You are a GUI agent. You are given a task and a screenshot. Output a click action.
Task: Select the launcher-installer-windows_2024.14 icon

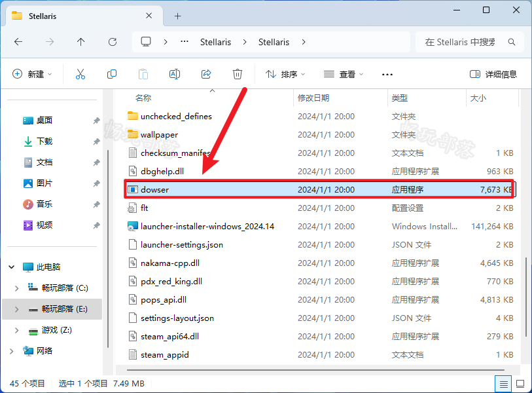tap(133, 226)
